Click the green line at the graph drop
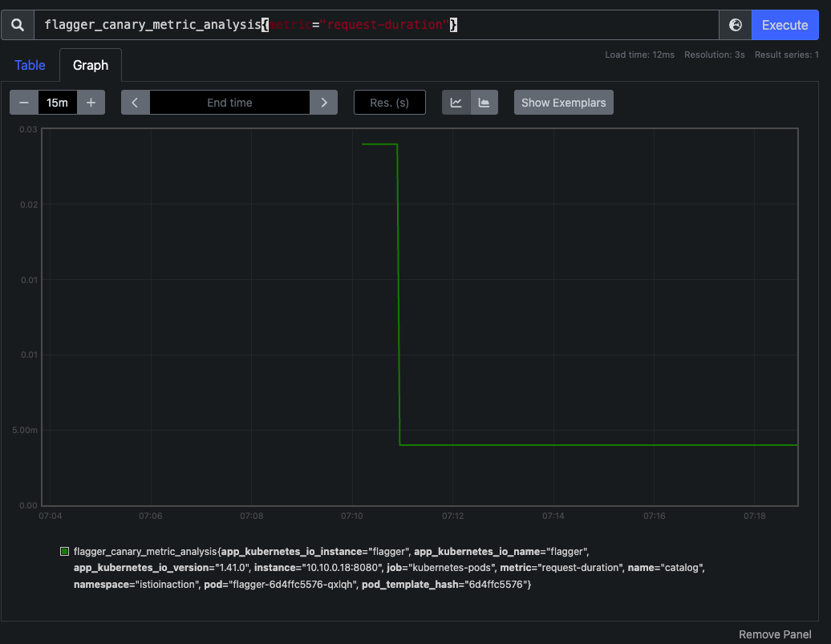 [399, 294]
